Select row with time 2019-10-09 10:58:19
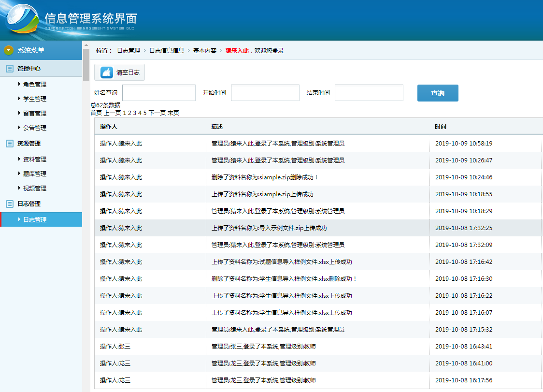 click(318, 144)
